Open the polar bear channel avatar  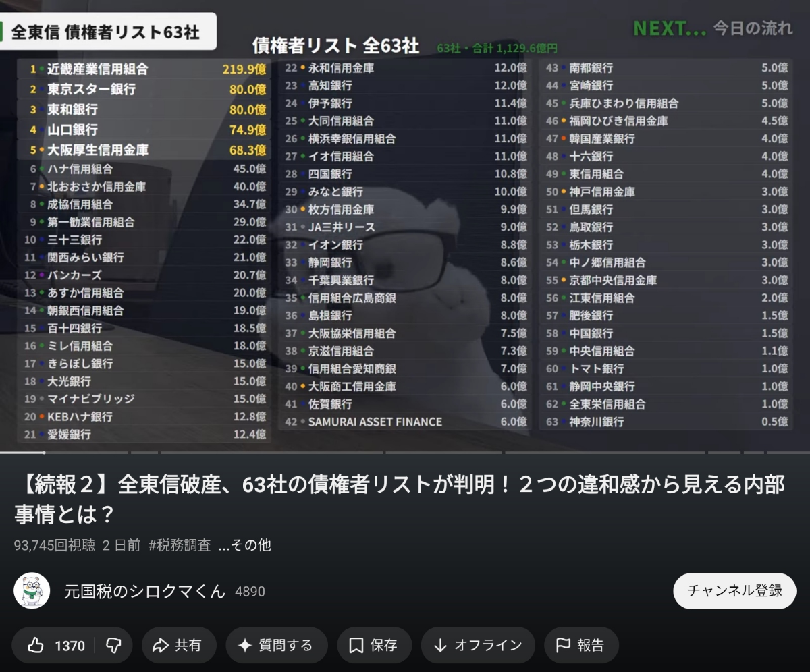[32, 591]
